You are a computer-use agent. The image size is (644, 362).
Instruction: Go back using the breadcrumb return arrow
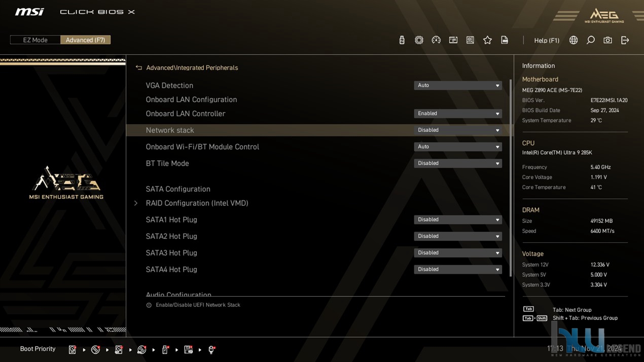[x=138, y=67]
